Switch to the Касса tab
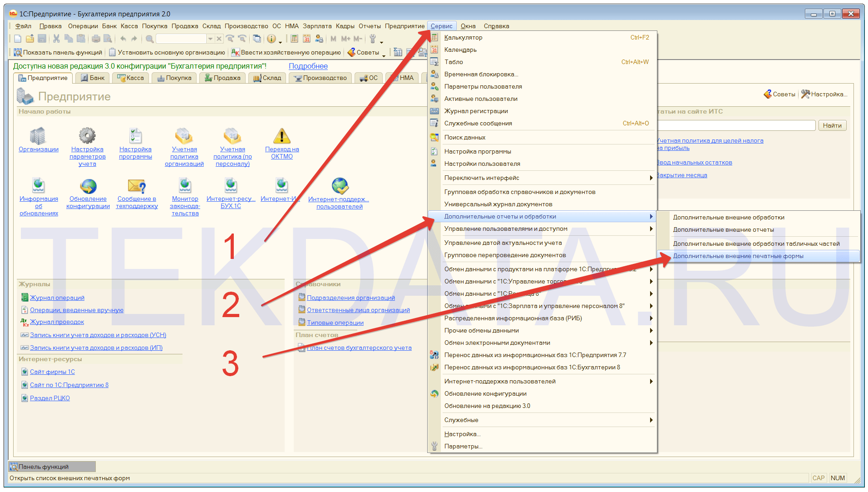 click(x=130, y=78)
